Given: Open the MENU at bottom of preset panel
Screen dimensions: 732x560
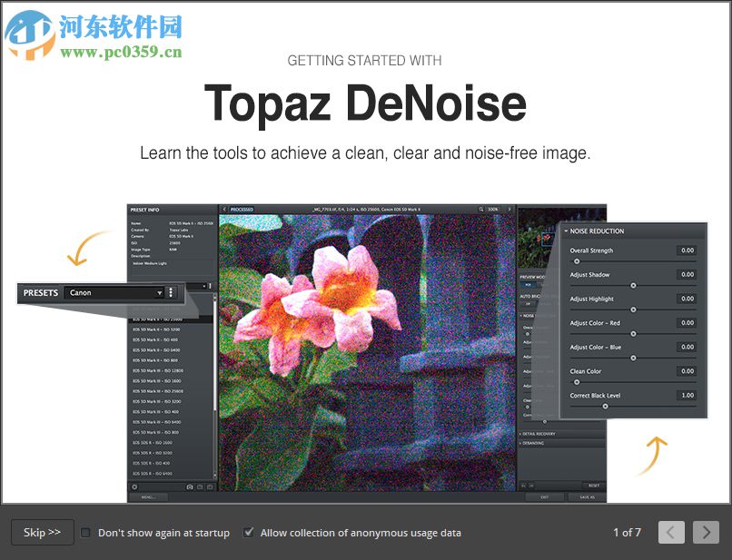Looking at the screenshot, I should [x=149, y=496].
